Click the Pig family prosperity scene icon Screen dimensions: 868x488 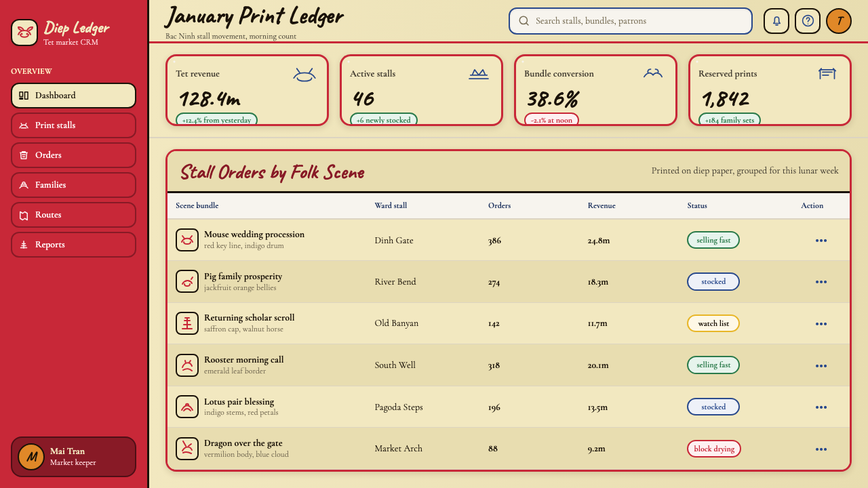click(x=187, y=281)
